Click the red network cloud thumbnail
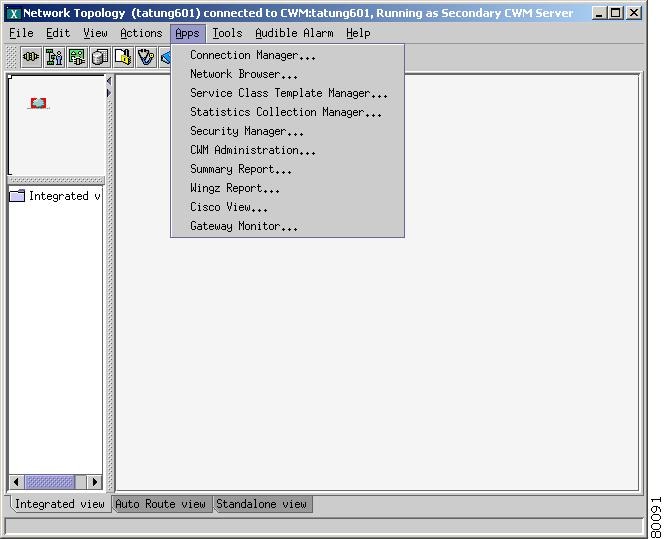665x539 pixels. (x=38, y=103)
